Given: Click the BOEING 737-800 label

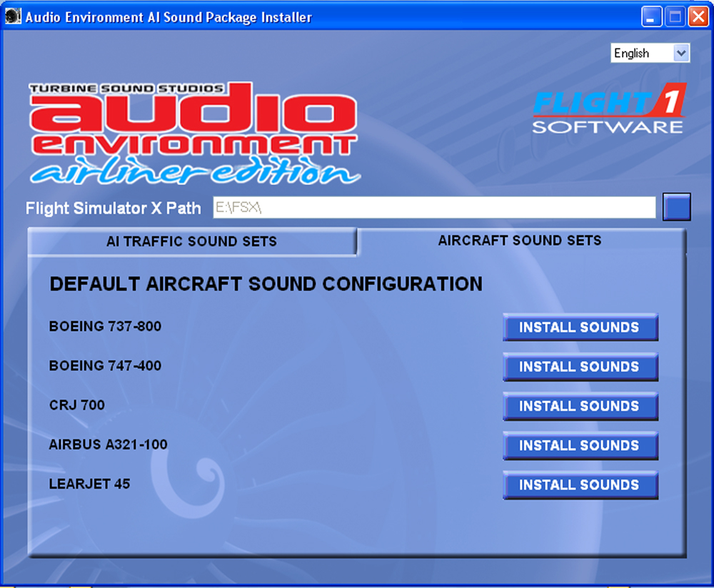Looking at the screenshot, I should (x=105, y=326).
